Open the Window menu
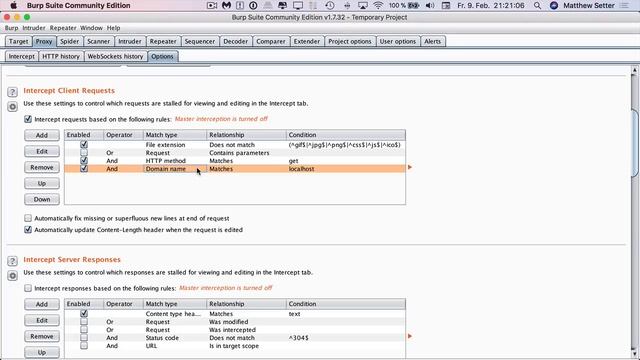This screenshot has height=360, width=640. 91,28
